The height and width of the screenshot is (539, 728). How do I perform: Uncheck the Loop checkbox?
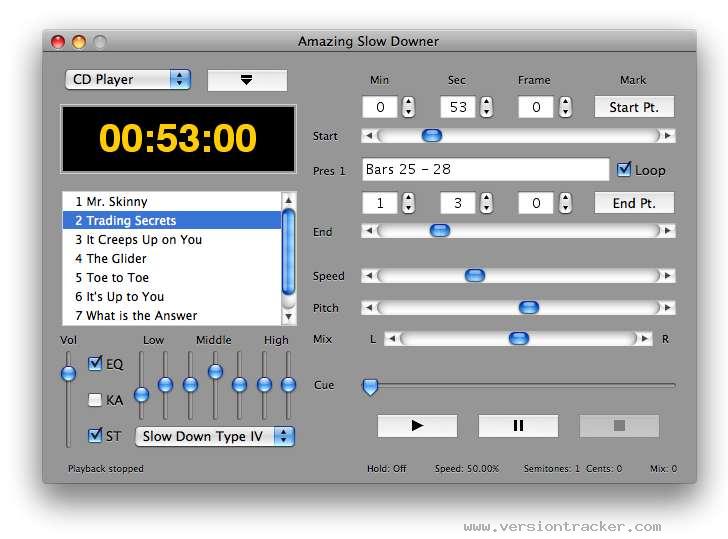click(625, 170)
